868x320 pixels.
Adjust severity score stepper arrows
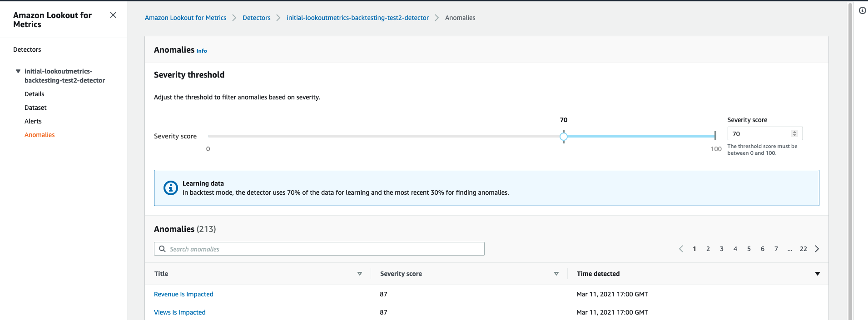794,133
